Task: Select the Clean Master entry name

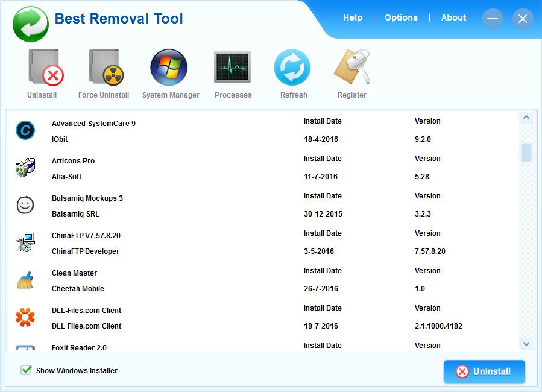Action: point(74,273)
